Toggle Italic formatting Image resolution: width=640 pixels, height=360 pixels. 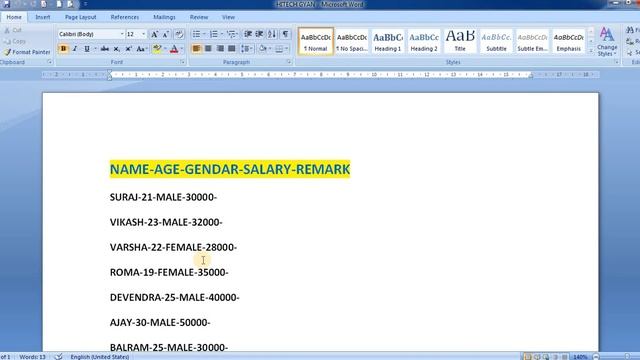click(75, 49)
